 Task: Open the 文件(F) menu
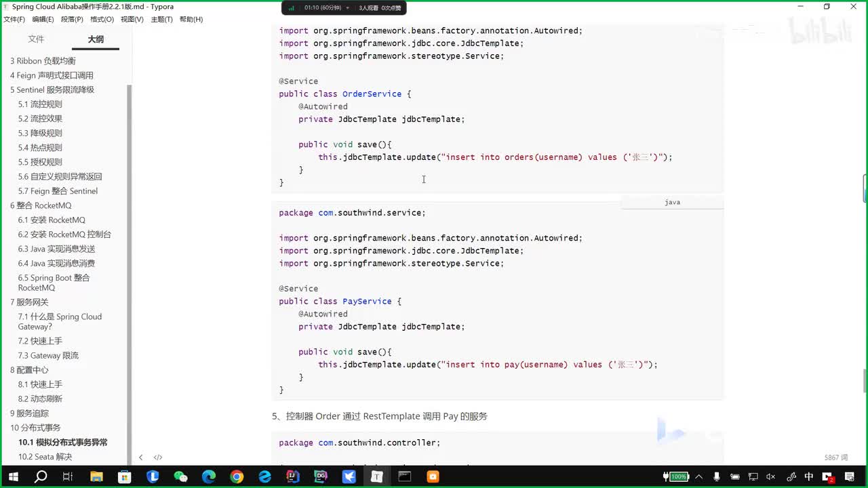pyautogui.click(x=14, y=20)
